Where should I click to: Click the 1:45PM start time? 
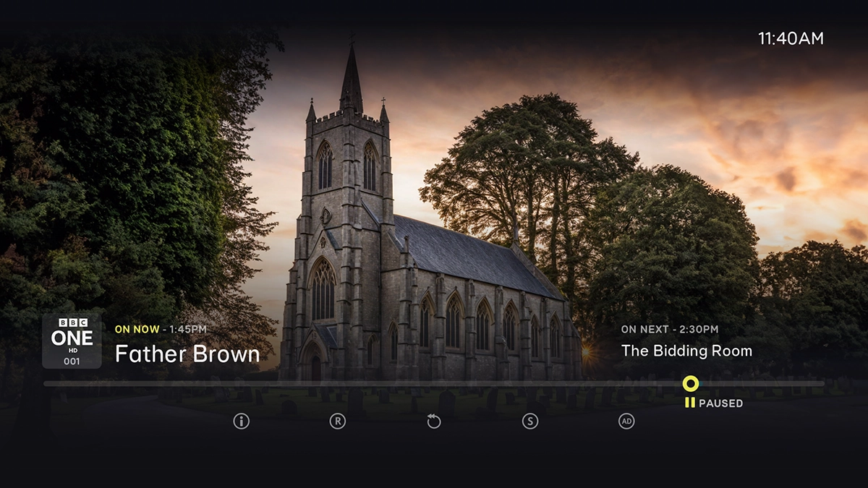coord(189,329)
